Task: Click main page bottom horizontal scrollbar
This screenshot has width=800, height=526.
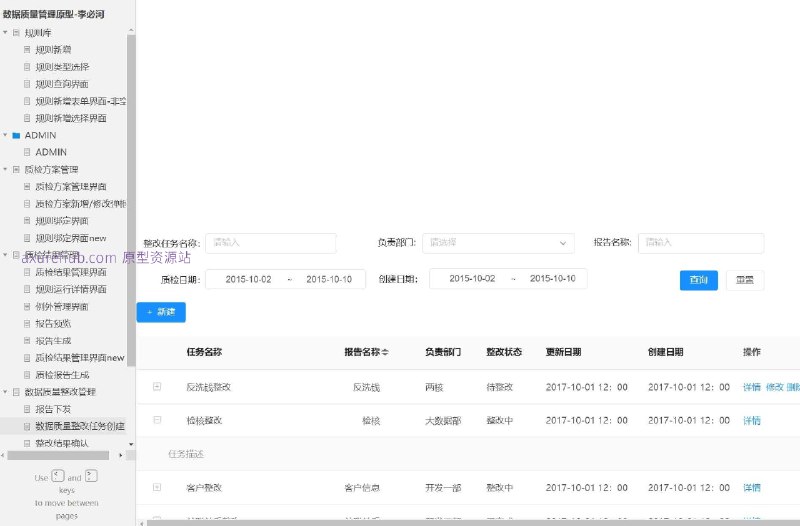Action: pyautogui.click(x=473, y=522)
